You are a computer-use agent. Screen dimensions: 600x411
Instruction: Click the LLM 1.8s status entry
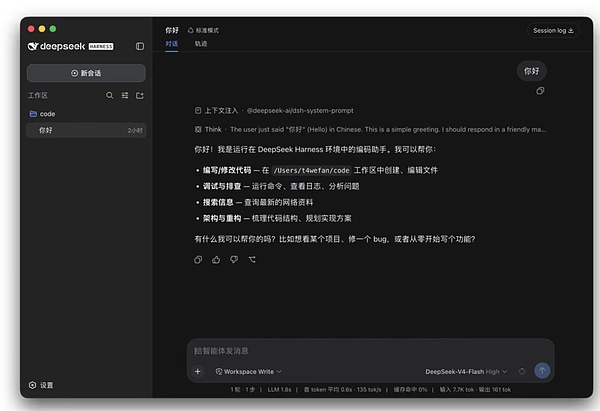click(x=279, y=390)
